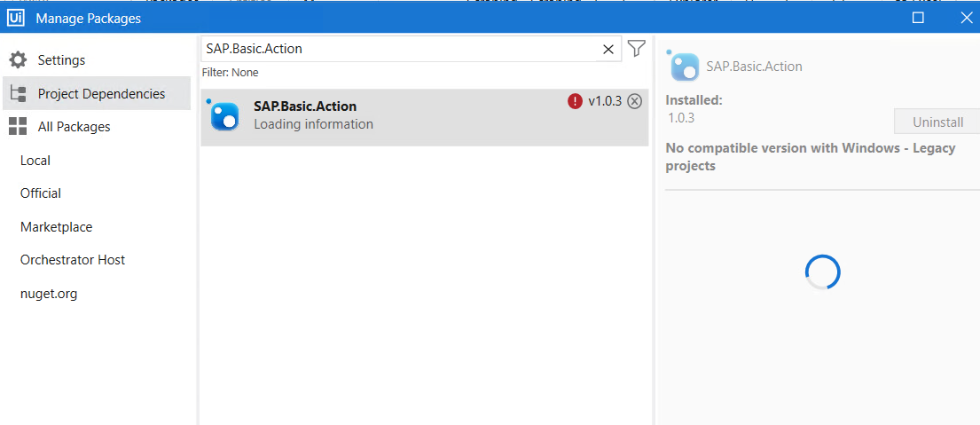
Task: Click the installed version 1.0.3 text
Action: [x=681, y=117]
